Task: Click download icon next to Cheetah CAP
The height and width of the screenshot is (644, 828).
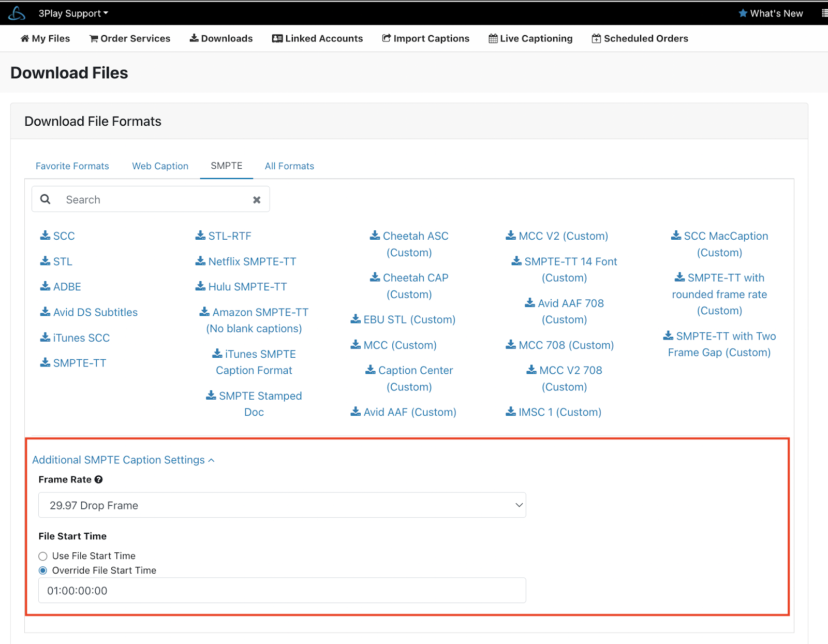Action: pos(375,277)
